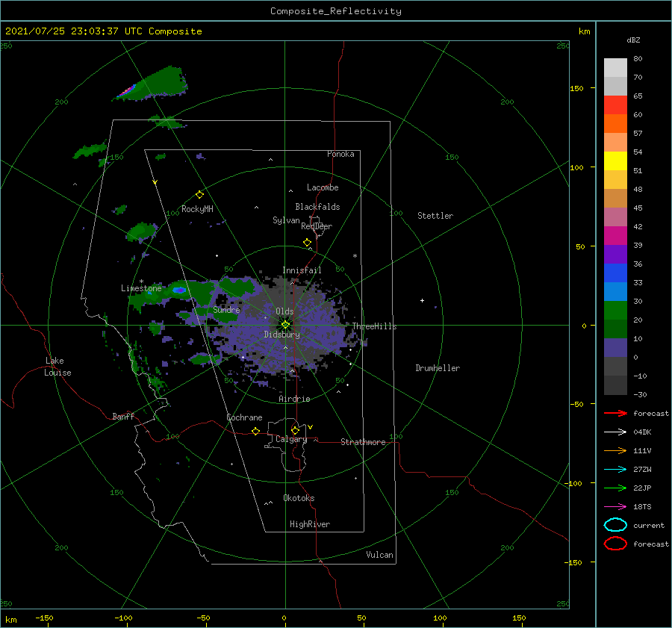Click the red forecast ellipse icon
Screen dimensions: 672x628
pos(615,544)
